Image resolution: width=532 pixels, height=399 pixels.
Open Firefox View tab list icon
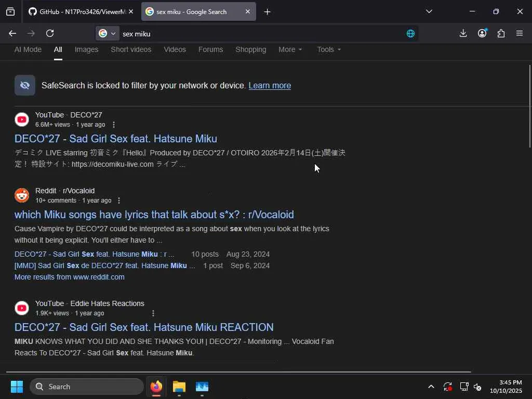[x=10, y=12]
